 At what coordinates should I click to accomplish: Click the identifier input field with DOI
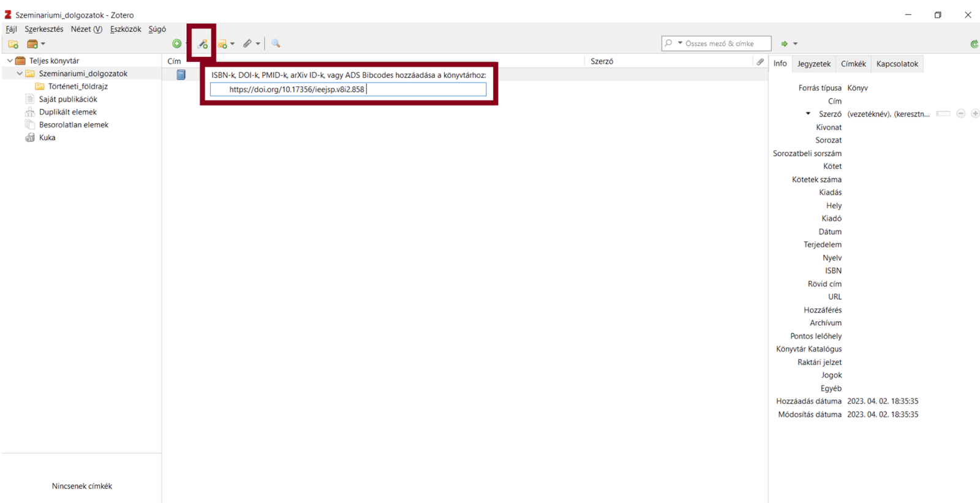coord(348,89)
